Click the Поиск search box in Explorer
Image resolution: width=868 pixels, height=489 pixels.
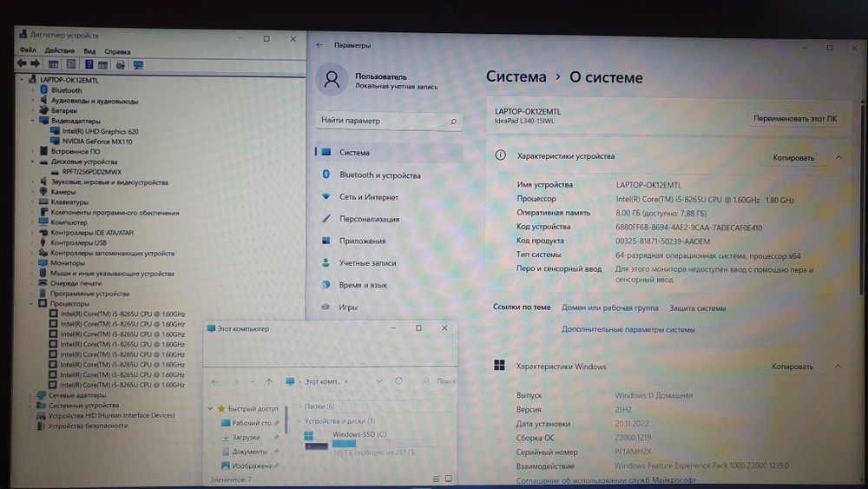point(438,381)
